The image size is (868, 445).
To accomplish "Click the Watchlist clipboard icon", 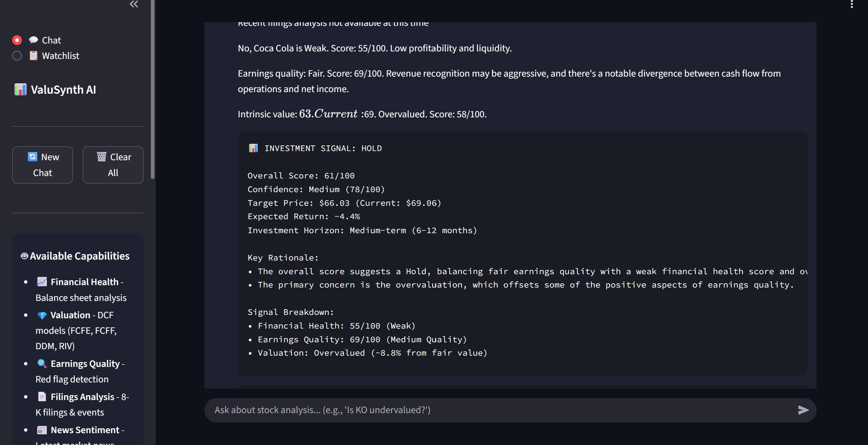I will [33, 56].
